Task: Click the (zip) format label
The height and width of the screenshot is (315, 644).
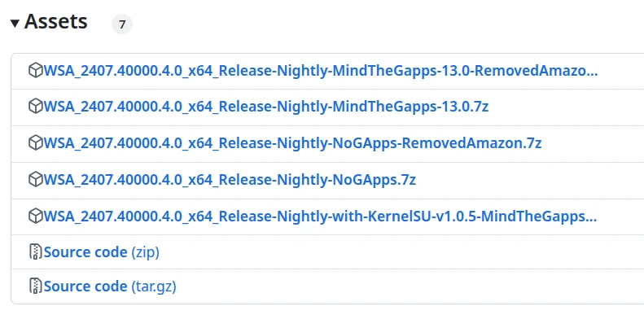Action: (145, 252)
